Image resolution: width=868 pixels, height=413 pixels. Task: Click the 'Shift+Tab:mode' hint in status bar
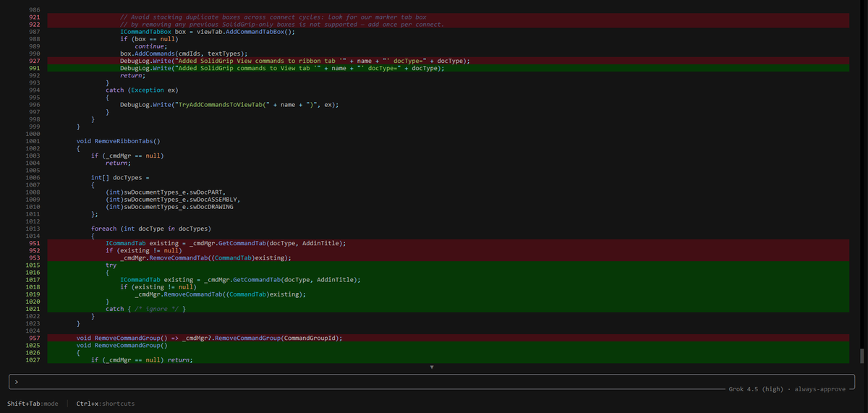[33, 403]
